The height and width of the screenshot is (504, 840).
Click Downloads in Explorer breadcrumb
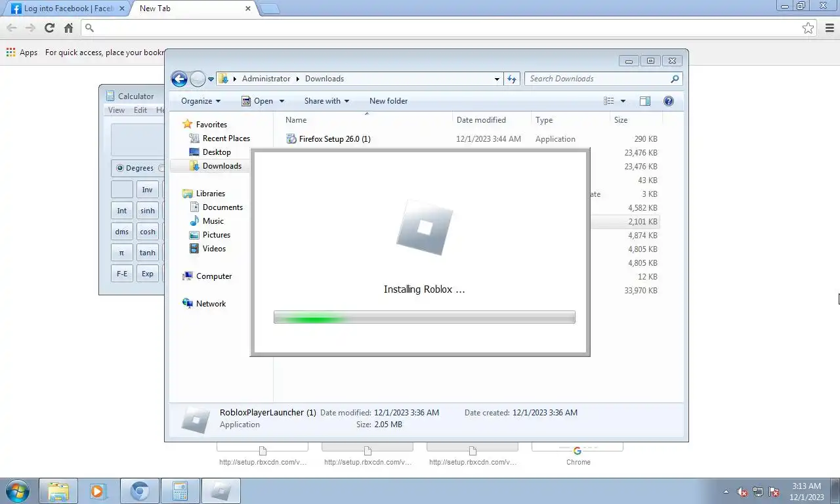point(324,79)
